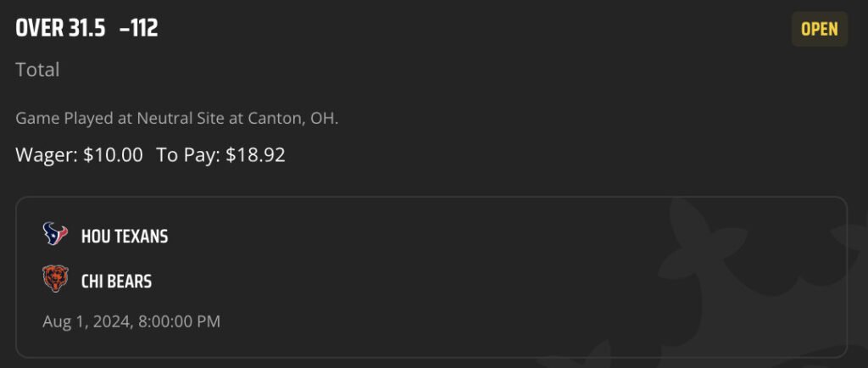Click the $10.00 wager amount
Image resolution: width=868 pixels, height=368 pixels.
(x=113, y=155)
